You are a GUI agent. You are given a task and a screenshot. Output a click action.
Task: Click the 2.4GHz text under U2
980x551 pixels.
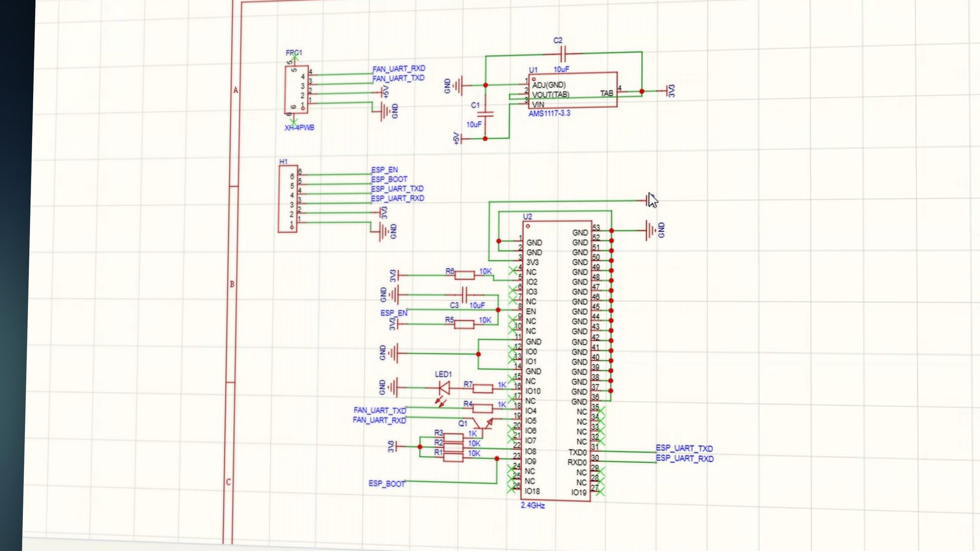tap(532, 505)
